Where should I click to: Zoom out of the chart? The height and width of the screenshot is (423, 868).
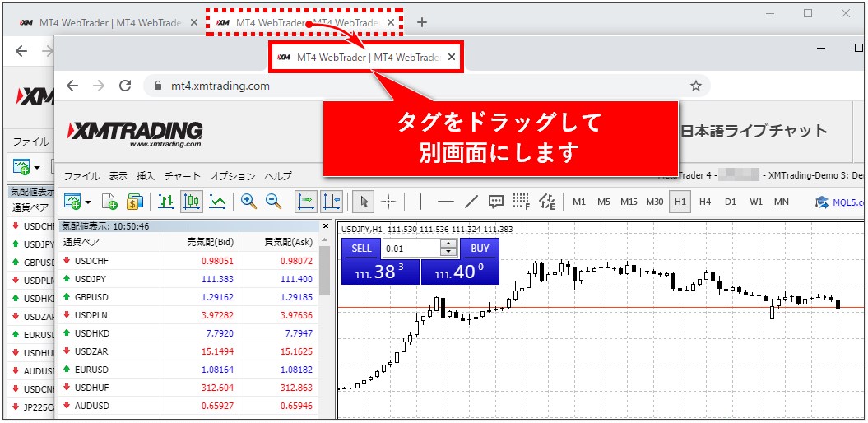tap(274, 202)
